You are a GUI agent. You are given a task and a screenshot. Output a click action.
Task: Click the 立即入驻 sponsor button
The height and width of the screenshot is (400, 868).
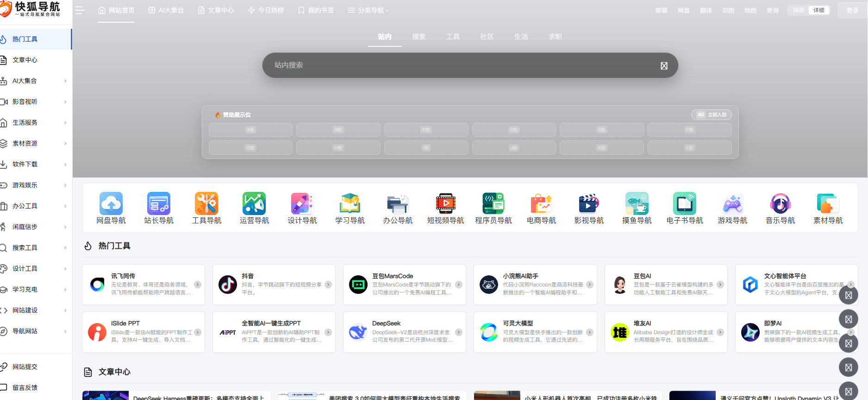(x=712, y=114)
